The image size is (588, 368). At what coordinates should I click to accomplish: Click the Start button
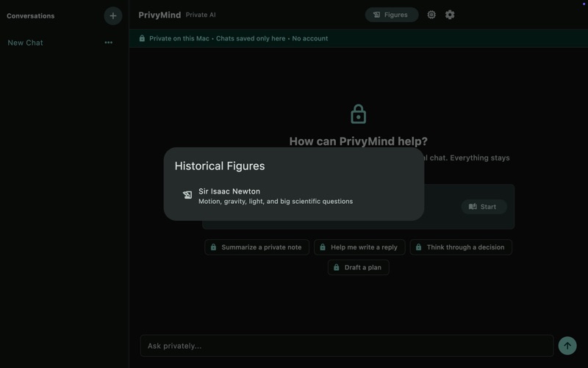point(484,207)
